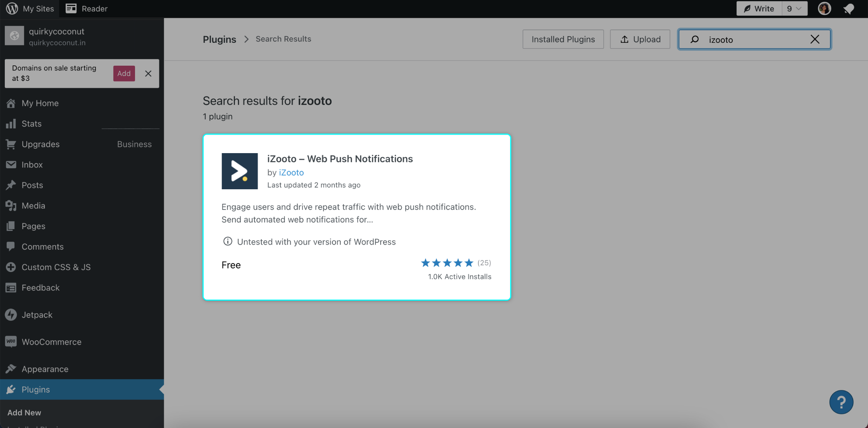The image size is (868, 428).
Task: Open the WordPress logo menu
Action: (x=12, y=8)
